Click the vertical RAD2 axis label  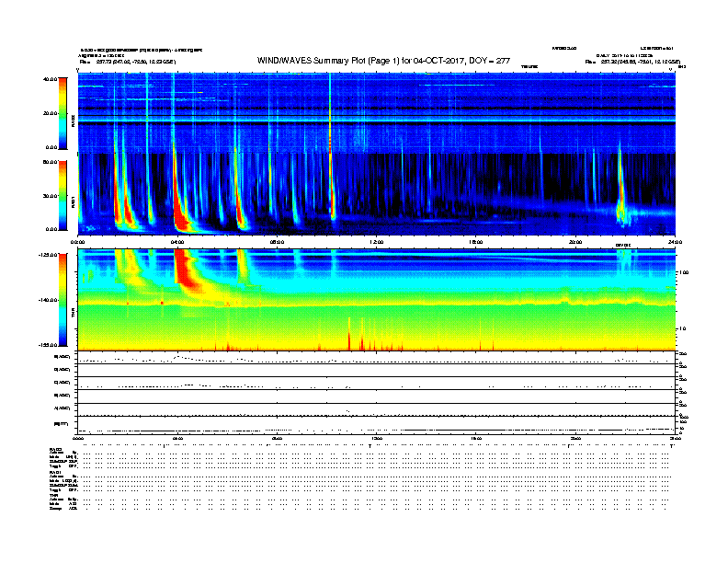[74, 121]
